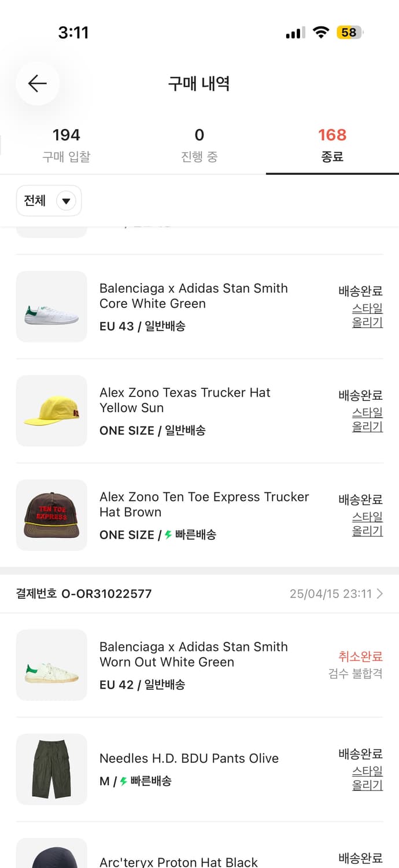Switch to the 구매 입찰 tab
The image size is (399, 868).
(x=66, y=145)
